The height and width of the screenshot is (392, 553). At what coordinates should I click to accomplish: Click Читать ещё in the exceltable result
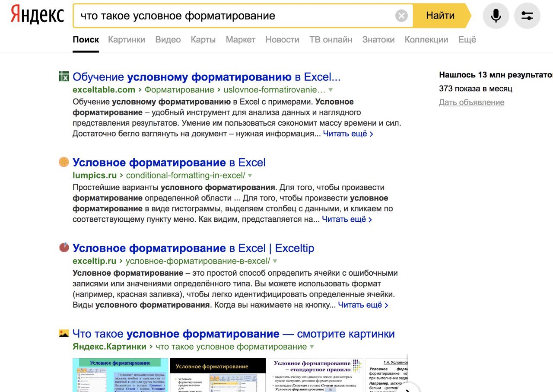click(x=348, y=134)
